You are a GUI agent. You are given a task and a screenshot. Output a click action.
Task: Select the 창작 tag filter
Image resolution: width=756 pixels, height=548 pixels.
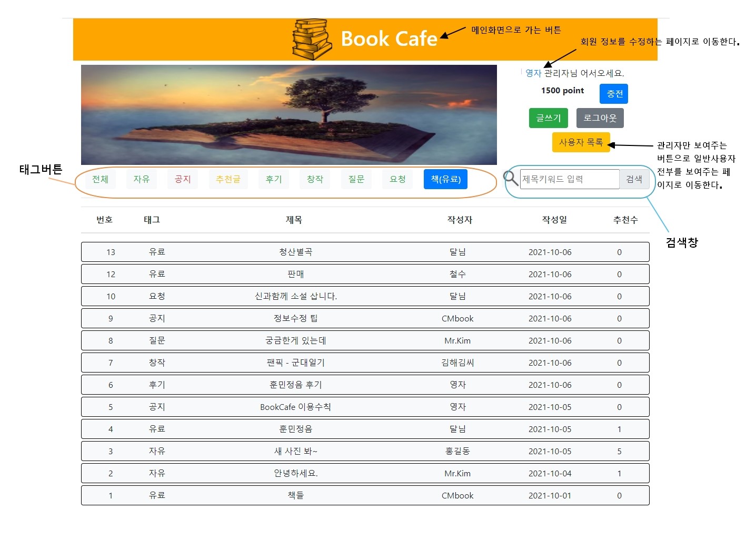point(314,179)
